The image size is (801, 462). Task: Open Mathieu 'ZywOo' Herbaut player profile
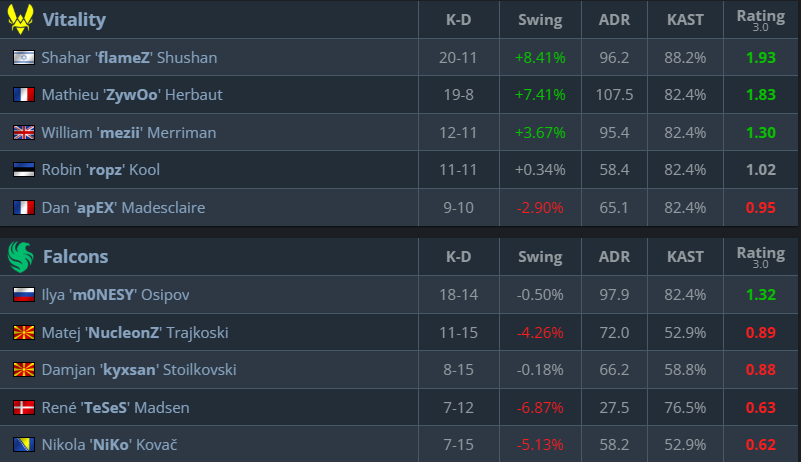pos(132,95)
